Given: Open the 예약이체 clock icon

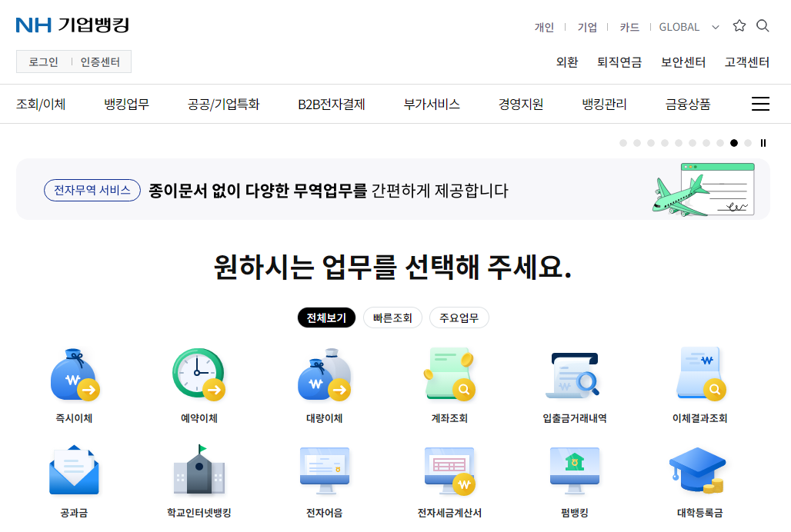Looking at the screenshot, I should click(199, 374).
